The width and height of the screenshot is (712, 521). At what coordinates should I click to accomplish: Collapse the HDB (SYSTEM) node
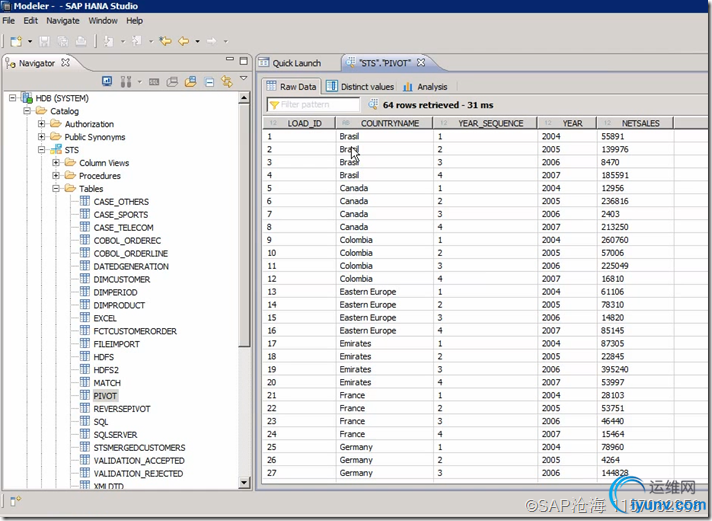coord(13,98)
